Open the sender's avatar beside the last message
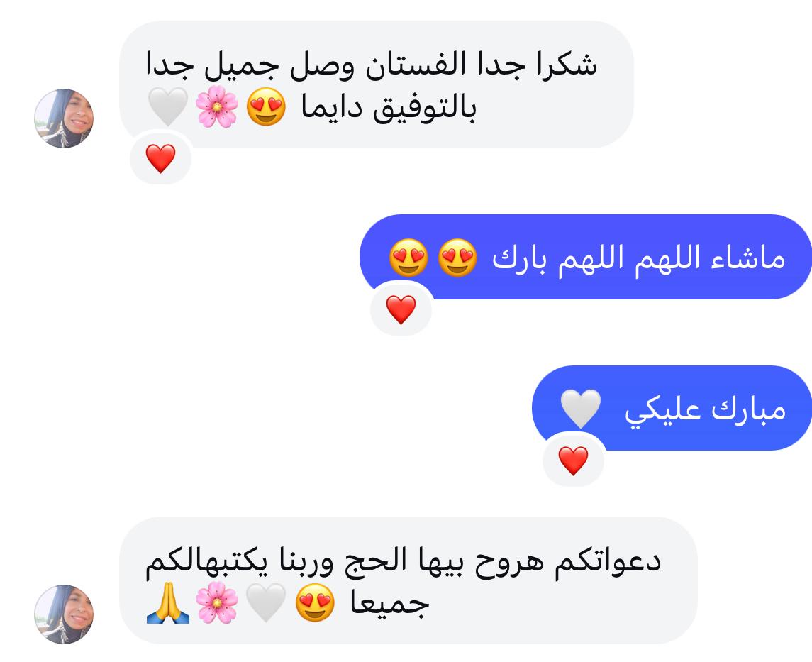Image resolution: width=812 pixels, height=662 pixels. [x=64, y=614]
